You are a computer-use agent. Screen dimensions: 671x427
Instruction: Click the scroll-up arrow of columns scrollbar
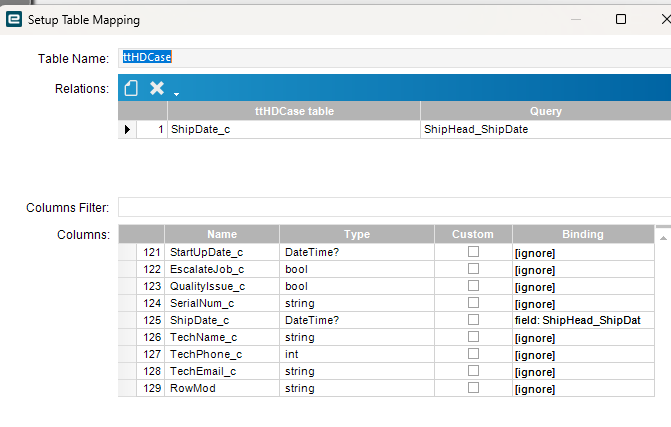click(663, 238)
